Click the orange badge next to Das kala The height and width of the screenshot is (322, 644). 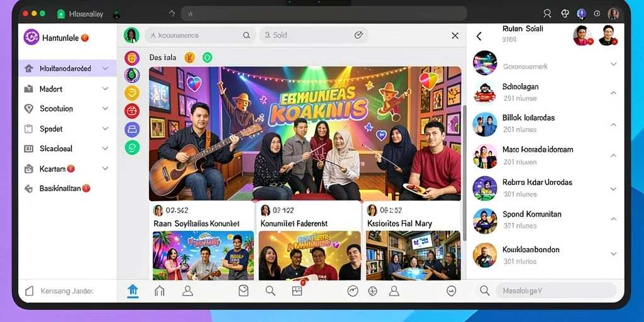tap(189, 57)
